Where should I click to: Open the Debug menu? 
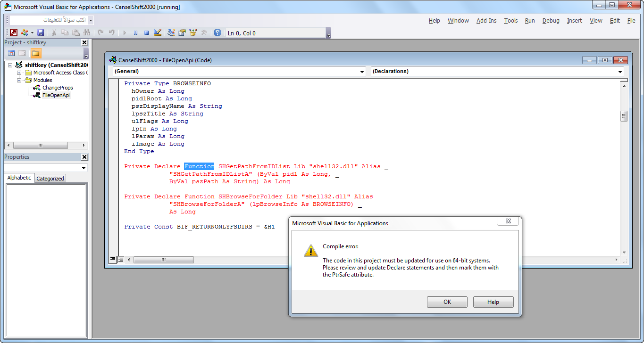tap(551, 20)
